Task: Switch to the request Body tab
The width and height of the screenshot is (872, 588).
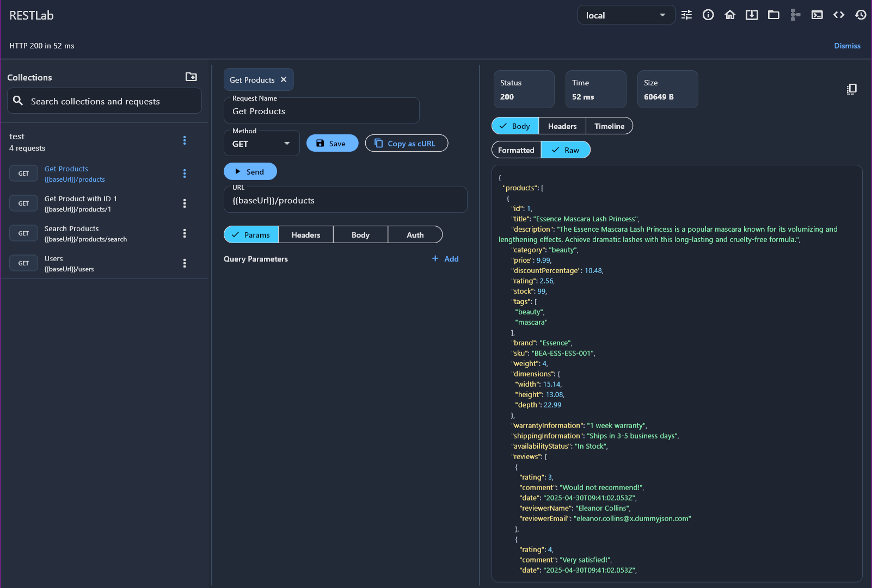Action: tap(360, 235)
